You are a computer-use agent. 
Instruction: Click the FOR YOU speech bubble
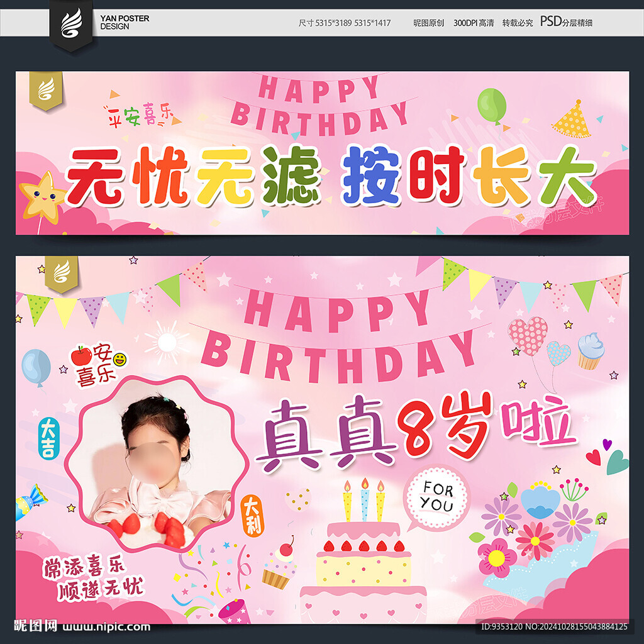click(438, 497)
